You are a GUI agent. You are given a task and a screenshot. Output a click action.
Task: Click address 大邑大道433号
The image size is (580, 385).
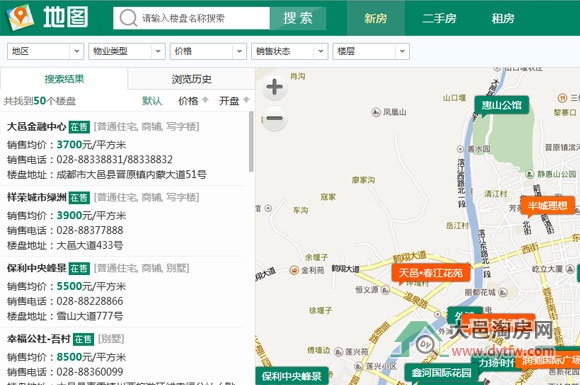coord(90,245)
